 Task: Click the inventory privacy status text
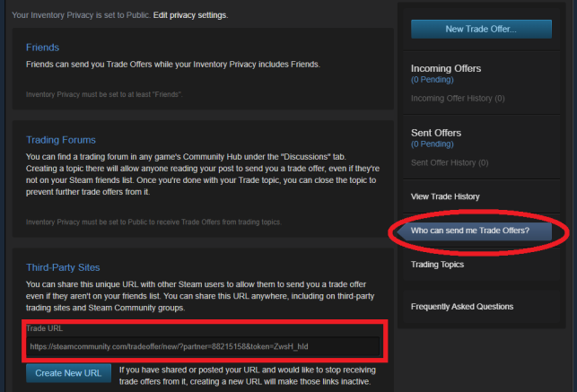pos(81,15)
